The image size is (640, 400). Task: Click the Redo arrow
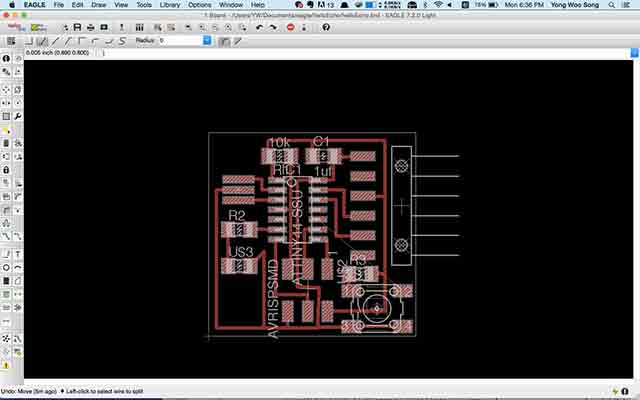tap(273, 27)
